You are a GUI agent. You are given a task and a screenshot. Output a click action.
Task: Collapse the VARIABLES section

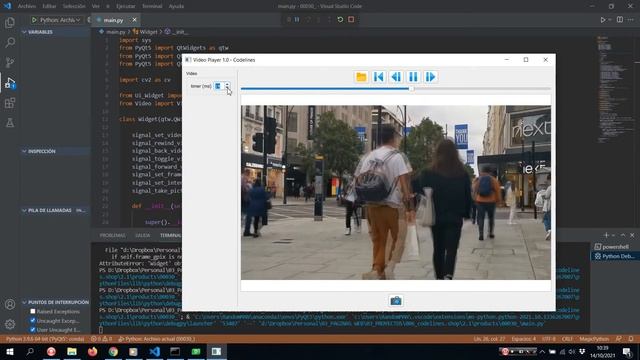(x=55, y=32)
